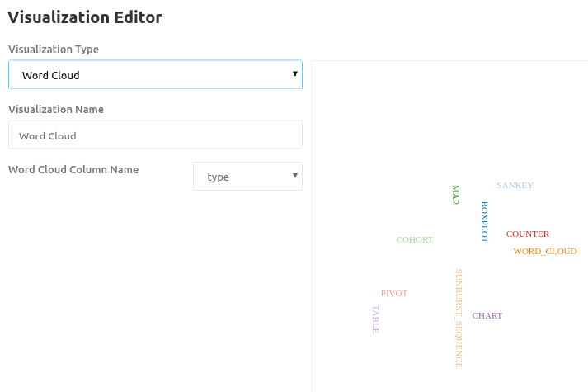Click the Visualization Name input field
The image size is (588, 392).
pyautogui.click(x=155, y=135)
